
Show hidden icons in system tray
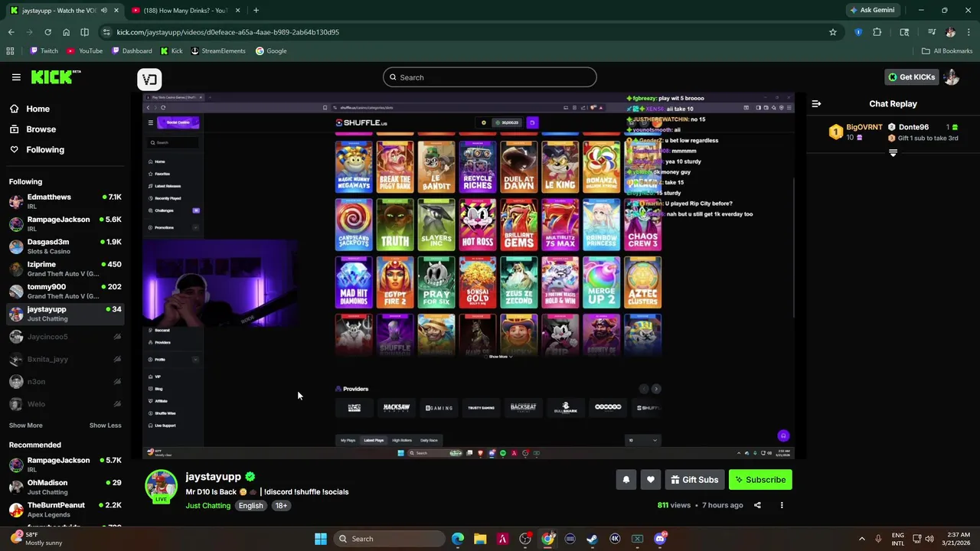pyautogui.click(x=861, y=539)
